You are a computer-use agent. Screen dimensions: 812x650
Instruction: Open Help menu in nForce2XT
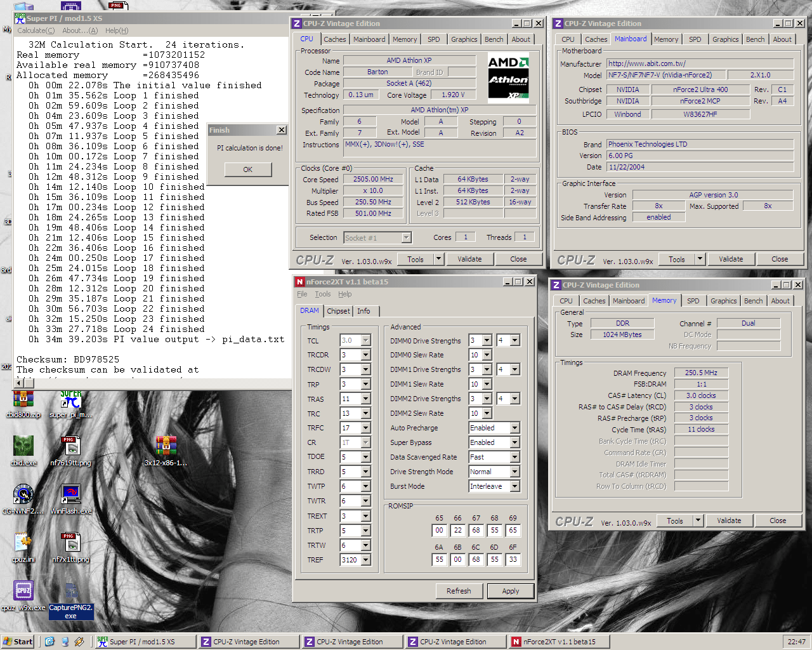(344, 294)
